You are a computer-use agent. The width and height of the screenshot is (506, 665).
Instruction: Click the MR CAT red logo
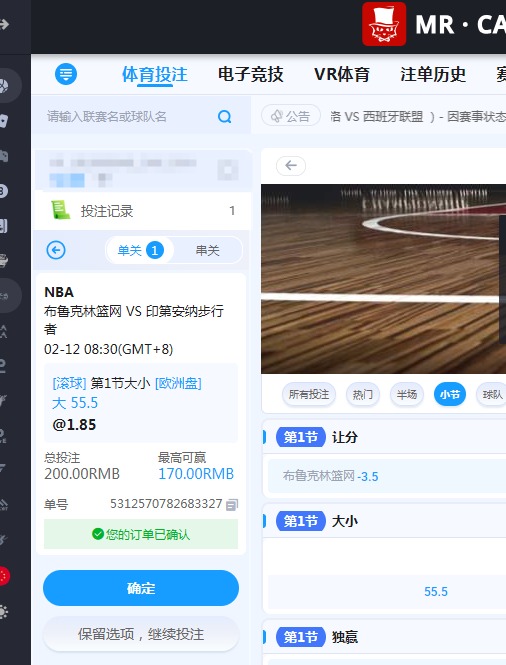(x=384, y=24)
